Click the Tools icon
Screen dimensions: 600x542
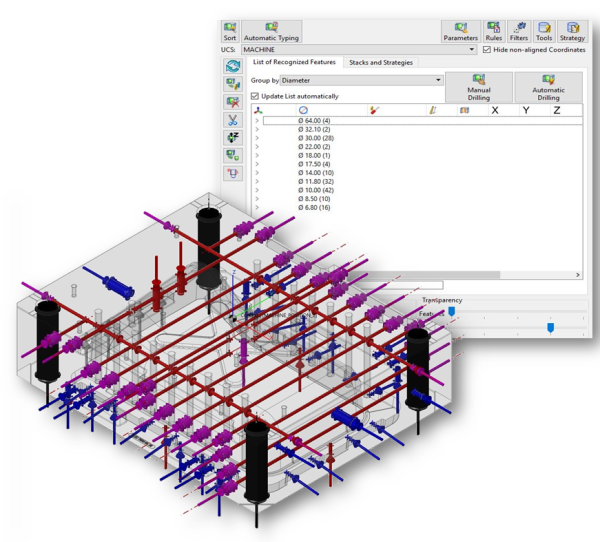click(544, 29)
